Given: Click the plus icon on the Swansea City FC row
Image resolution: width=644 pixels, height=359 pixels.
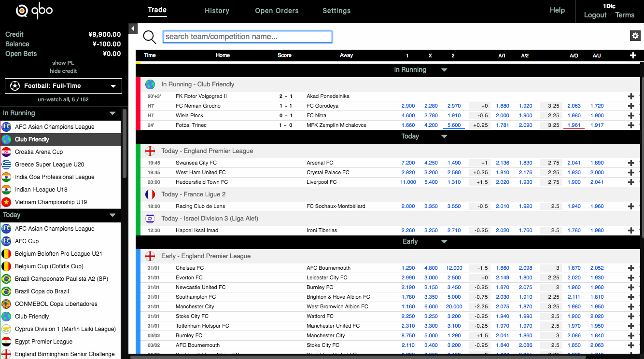Looking at the screenshot, I should [631, 163].
